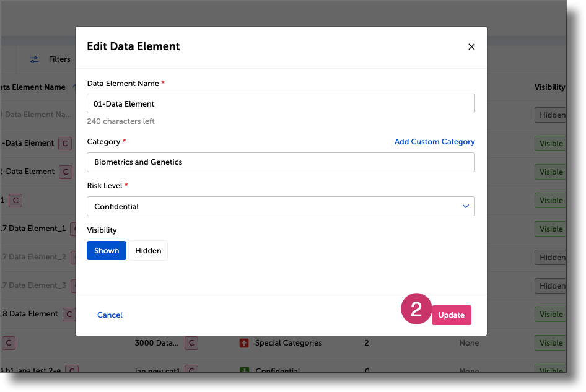This screenshot has width=586, height=392.
Task: Set Visibility to Hidden
Action: point(147,250)
